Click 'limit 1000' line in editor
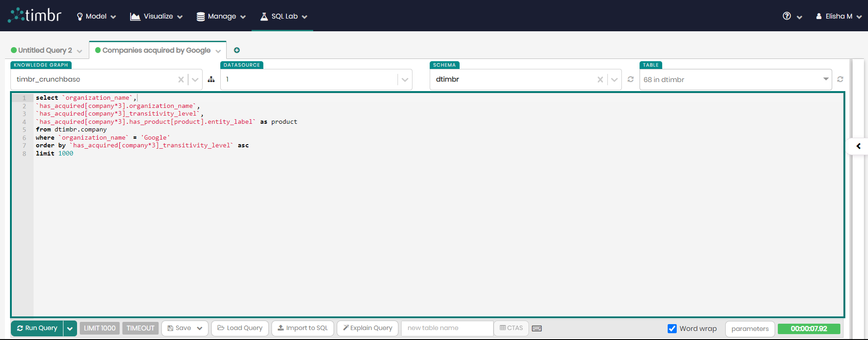This screenshot has height=340, width=868. [x=54, y=154]
